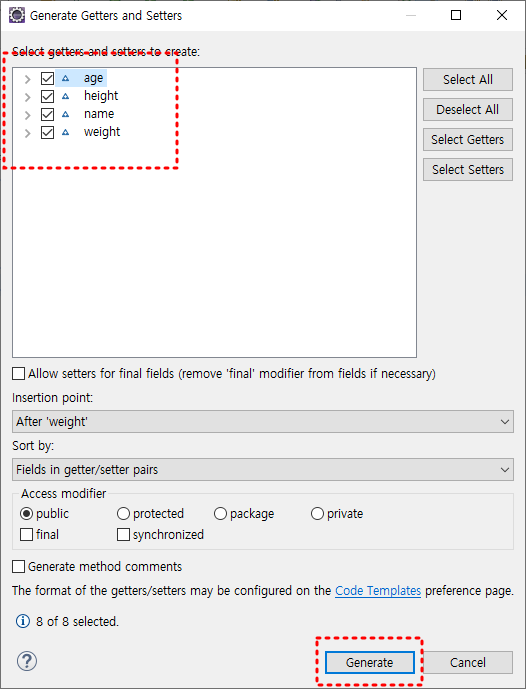Select the package access modifier
The height and width of the screenshot is (689, 526).
pyautogui.click(x=220, y=513)
